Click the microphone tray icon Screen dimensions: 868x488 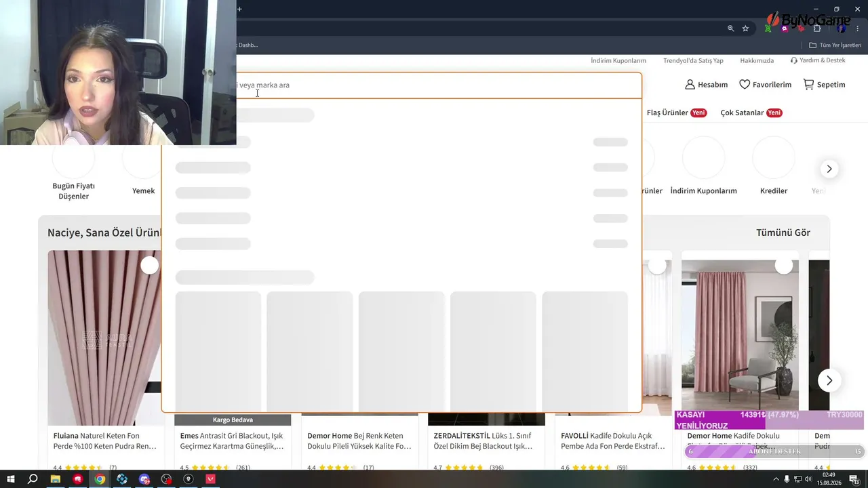click(x=787, y=479)
